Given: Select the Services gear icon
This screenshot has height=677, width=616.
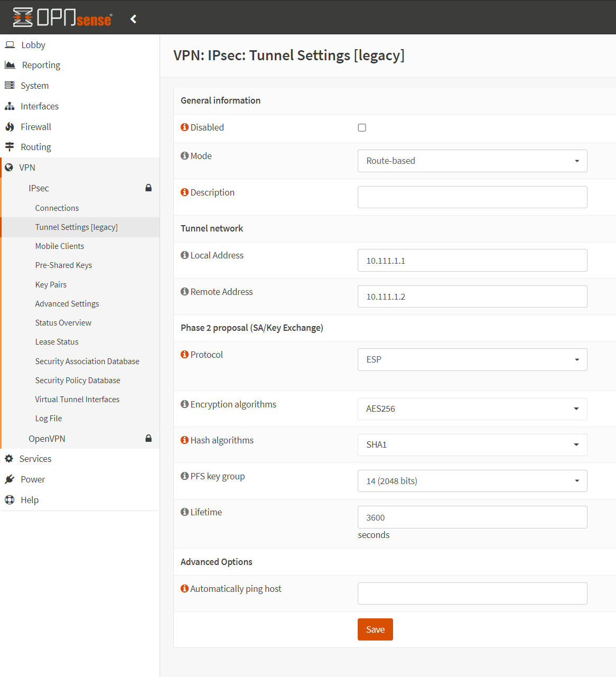Looking at the screenshot, I should 10,458.
